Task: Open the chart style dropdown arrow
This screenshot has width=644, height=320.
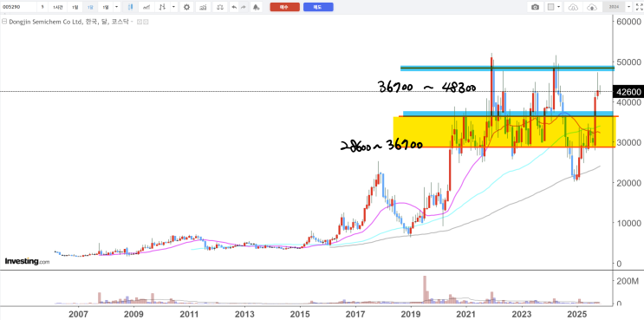Action: coord(173,7)
